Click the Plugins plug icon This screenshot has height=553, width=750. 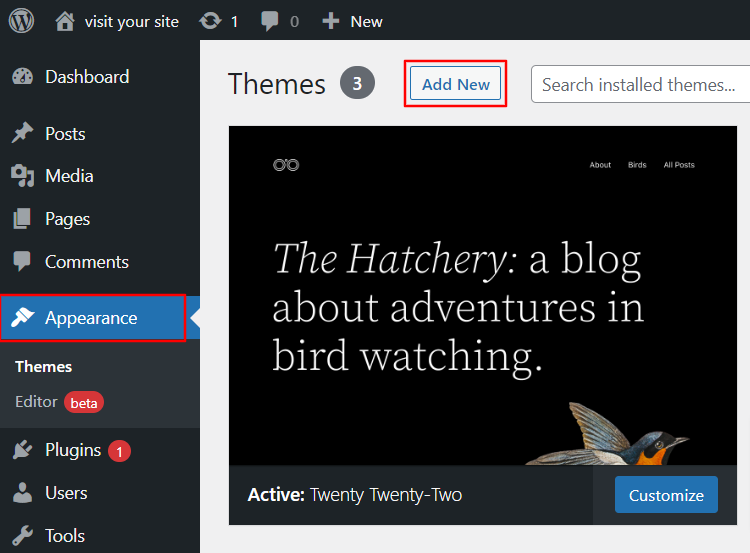(22, 450)
